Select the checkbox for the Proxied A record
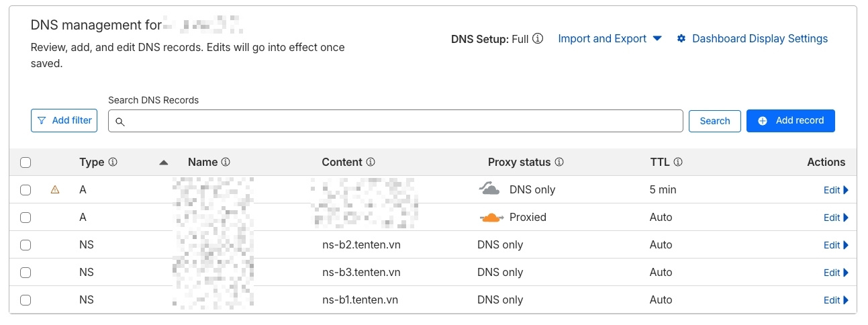Image resolution: width=868 pixels, height=325 pixels. (26, 218)
